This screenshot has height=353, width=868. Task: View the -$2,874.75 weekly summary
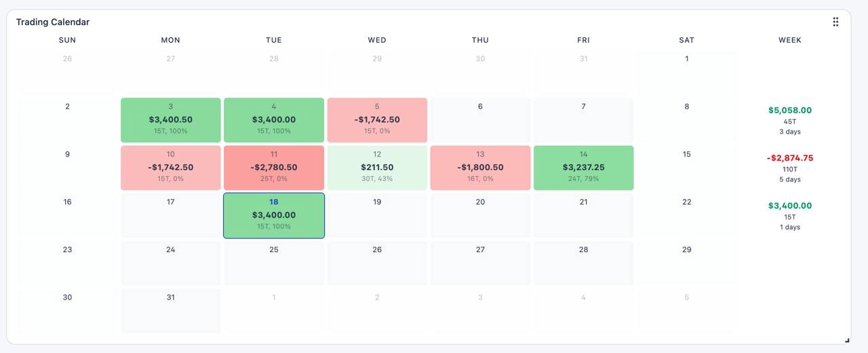[x=790, y=167]
